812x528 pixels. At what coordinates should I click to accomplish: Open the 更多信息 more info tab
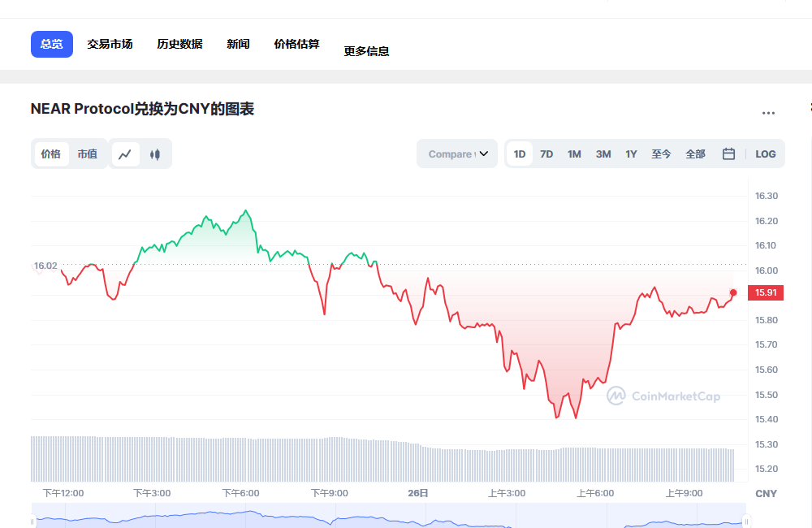[367, 51]
